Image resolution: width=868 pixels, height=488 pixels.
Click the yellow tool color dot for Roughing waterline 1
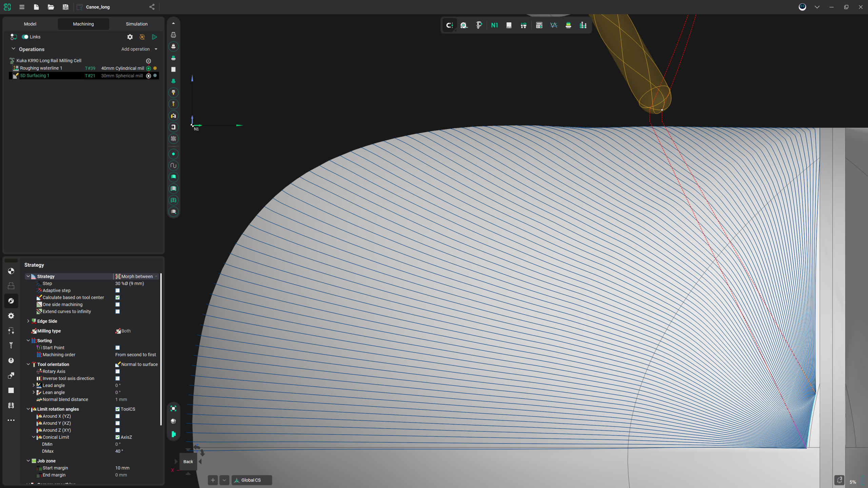click(x=155, y=68)
